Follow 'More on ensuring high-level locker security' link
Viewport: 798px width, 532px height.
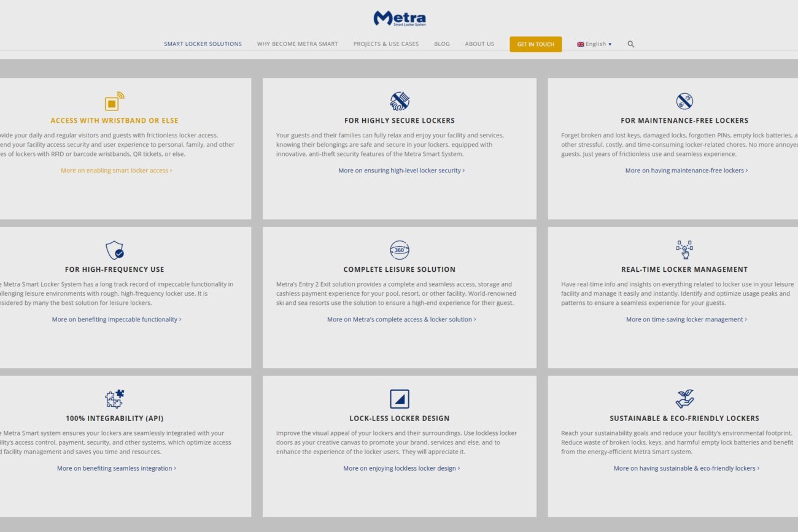coord(401,171)
